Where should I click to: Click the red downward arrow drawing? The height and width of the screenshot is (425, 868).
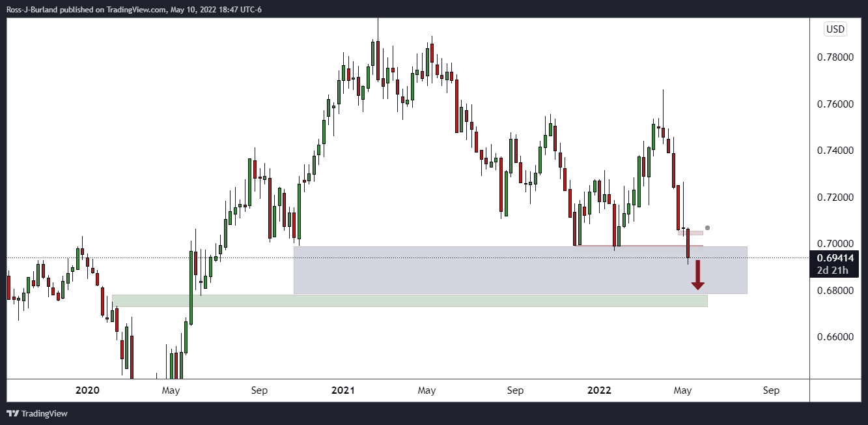coord(698,274)
